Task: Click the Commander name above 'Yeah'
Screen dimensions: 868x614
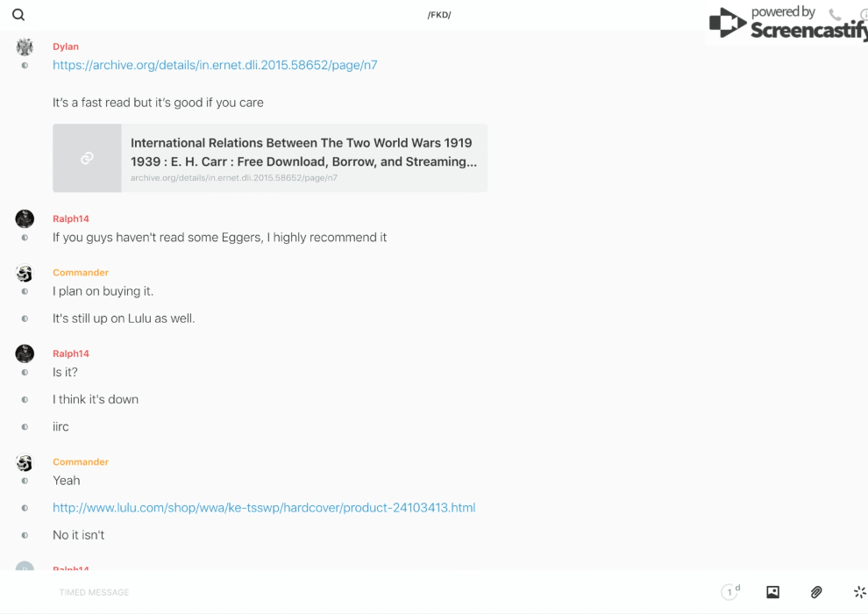Action: 81,462
